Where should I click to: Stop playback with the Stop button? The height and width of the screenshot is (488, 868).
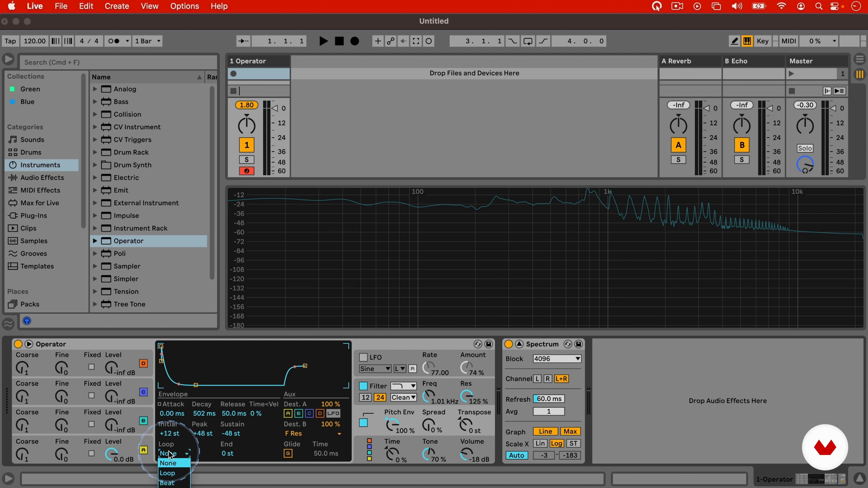(x=339, y=41)
